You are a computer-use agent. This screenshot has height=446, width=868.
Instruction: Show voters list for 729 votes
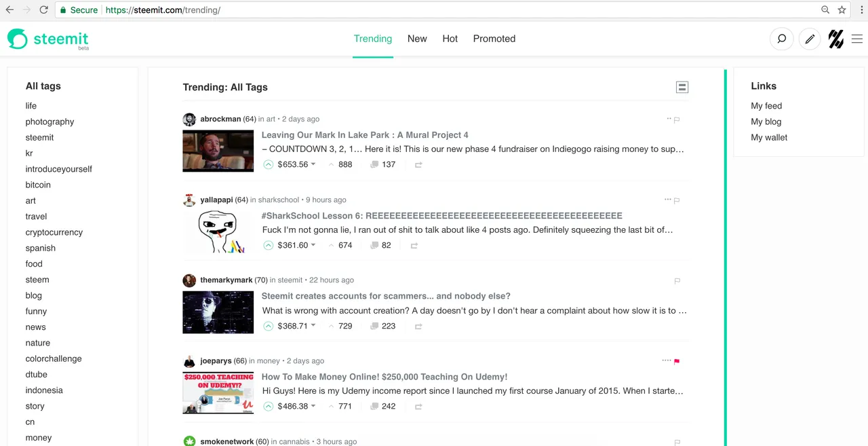(x=345, y=326)
